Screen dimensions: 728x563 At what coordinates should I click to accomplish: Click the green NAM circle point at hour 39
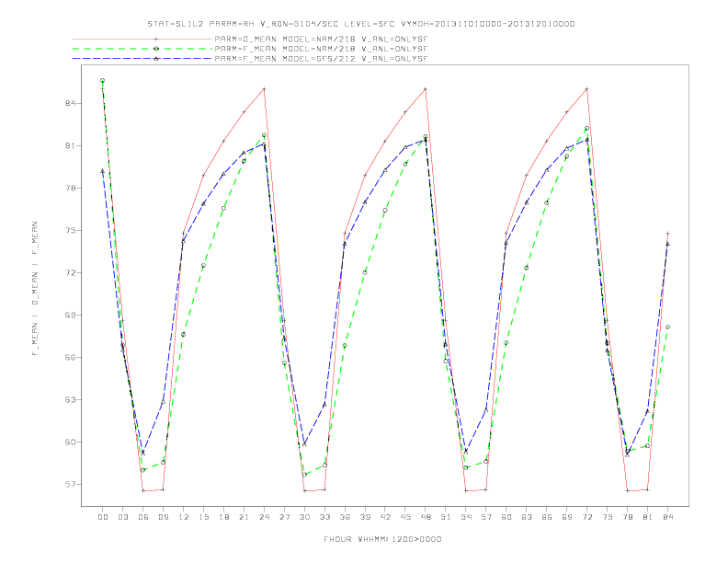click(365, 272)
